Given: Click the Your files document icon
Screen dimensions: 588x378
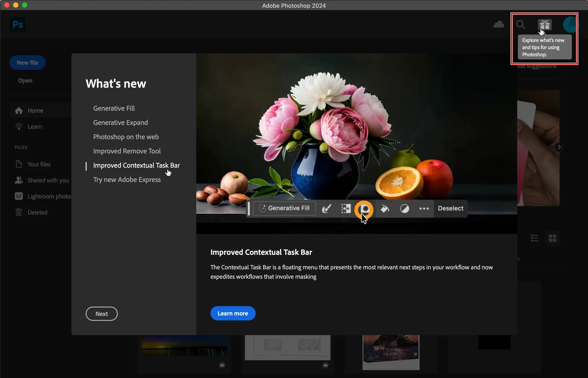Looking at the screenshot, I should point(19,164).
